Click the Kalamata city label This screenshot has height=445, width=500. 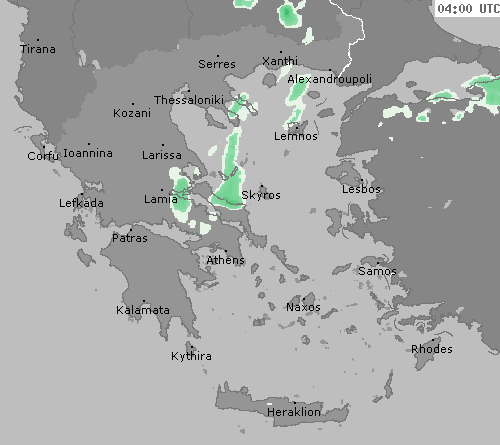click(x=143, y=310)
